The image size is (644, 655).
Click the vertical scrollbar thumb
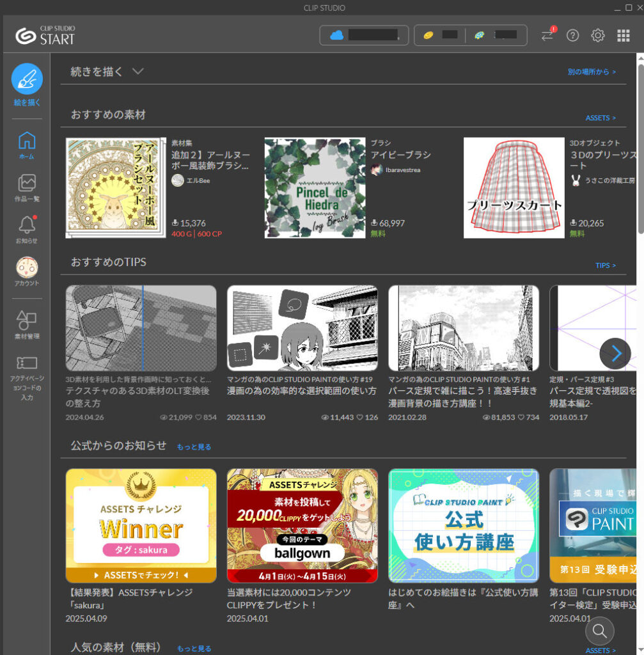click(x=641, y=148)
